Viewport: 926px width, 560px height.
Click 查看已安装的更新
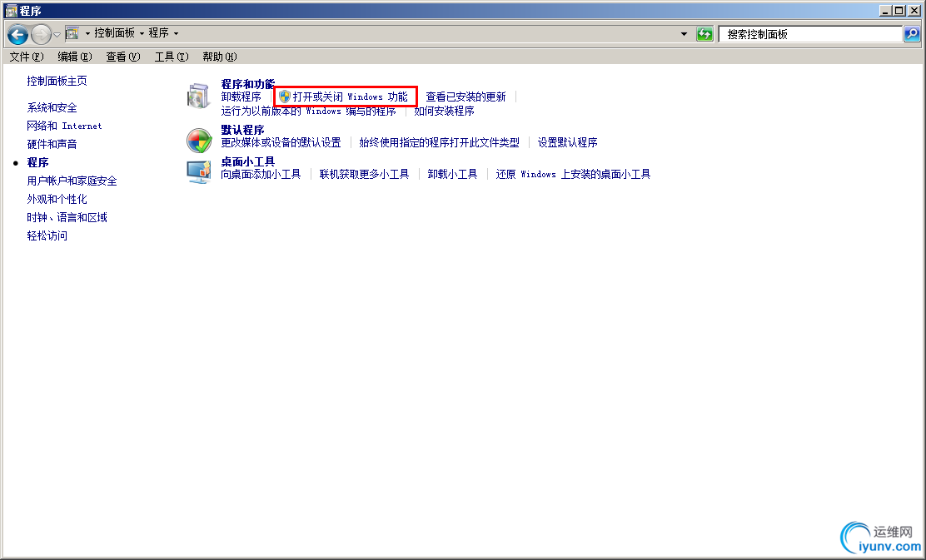(466, 97)
